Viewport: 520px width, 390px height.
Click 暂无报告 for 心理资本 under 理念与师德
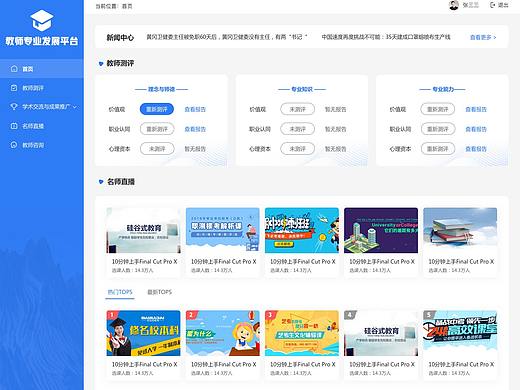tap(195, 149)
